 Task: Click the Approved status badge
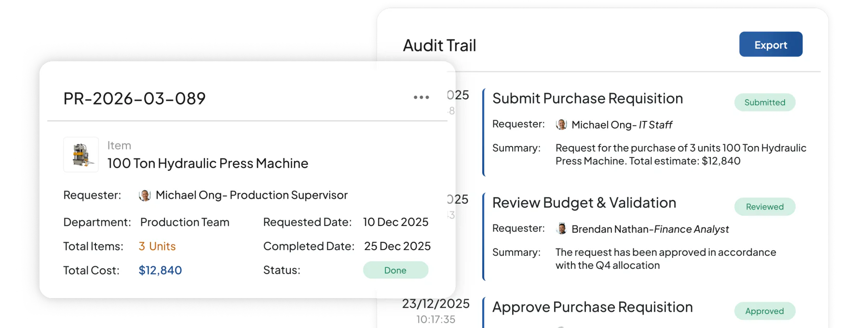coord(765,311)
